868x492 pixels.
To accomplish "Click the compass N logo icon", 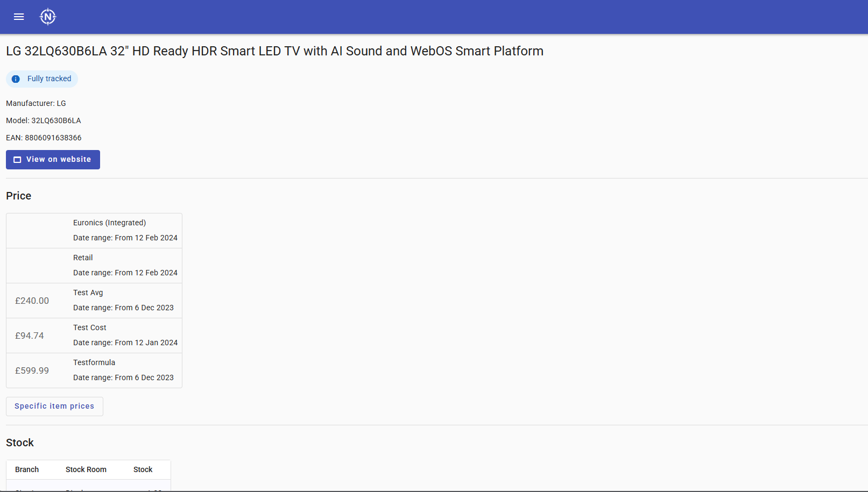I will [x=48, y=17].
